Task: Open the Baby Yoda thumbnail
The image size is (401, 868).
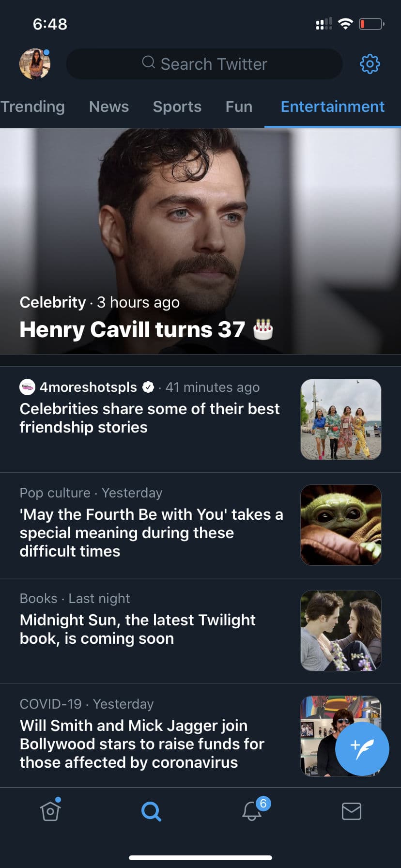Action: (341, 525)
